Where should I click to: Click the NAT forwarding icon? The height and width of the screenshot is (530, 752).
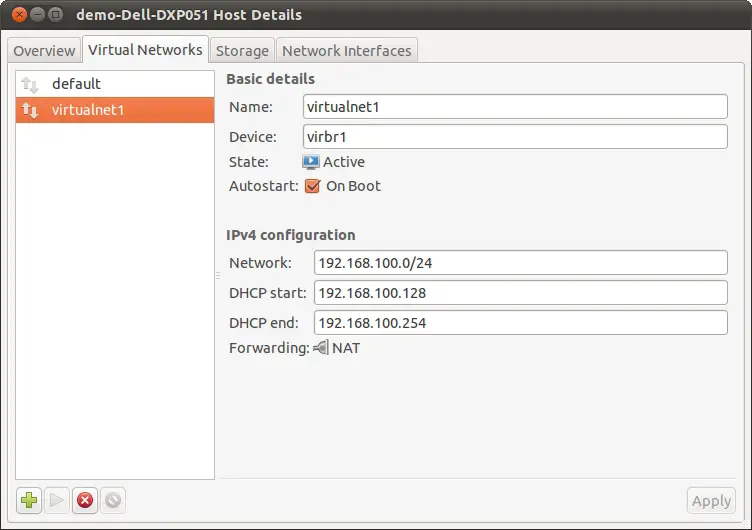(x=320, y=348)
